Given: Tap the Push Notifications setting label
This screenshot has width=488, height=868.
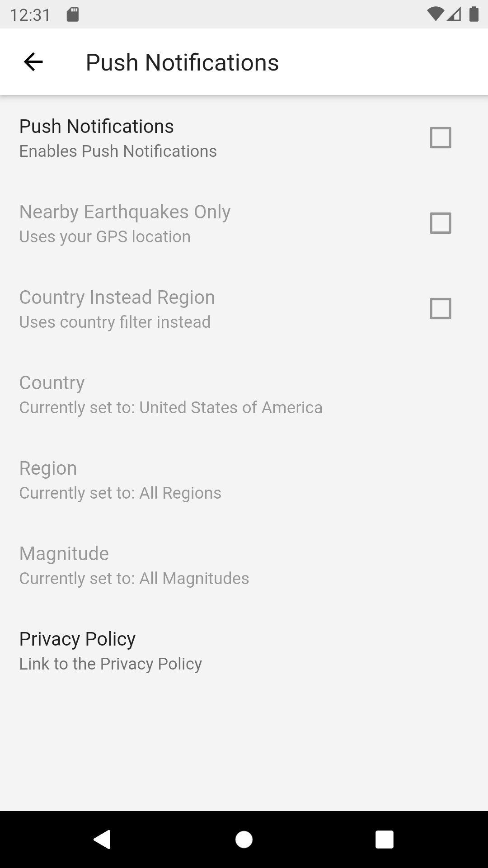Looking at the screenshot, I should tap(97, 127).
